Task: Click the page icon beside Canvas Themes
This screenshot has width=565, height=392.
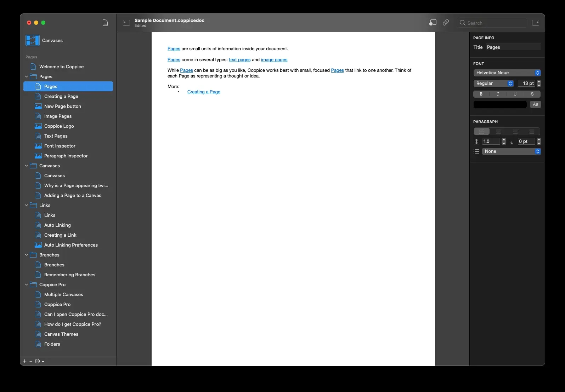Action: [38, 334]
